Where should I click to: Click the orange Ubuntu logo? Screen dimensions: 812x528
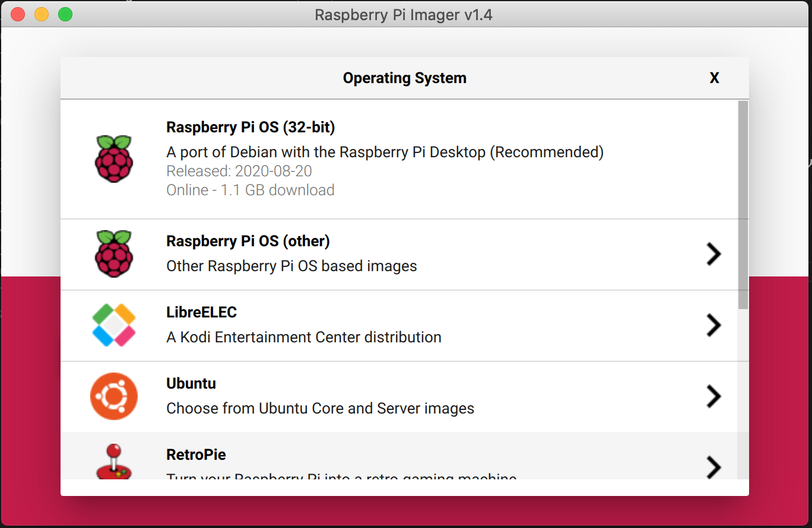[x=114, y=396]
